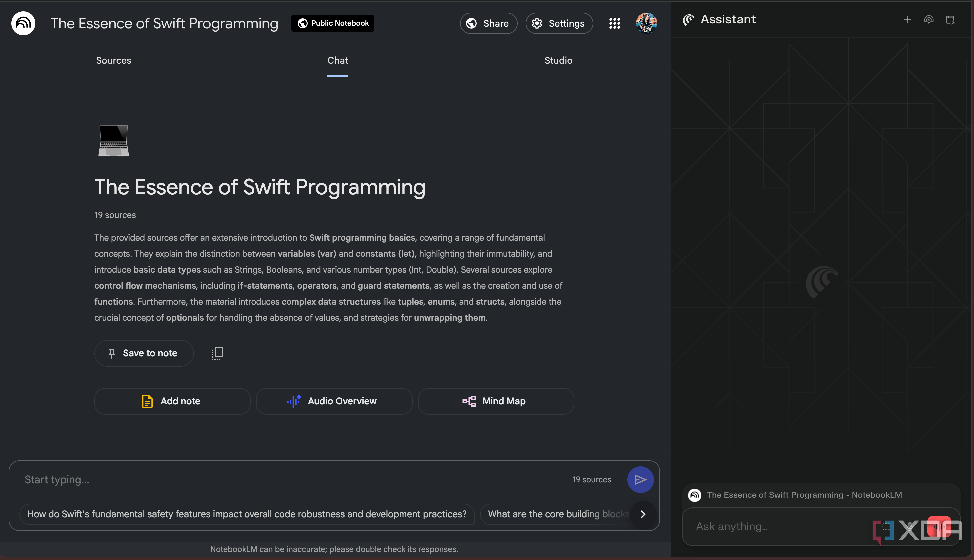Click the Add note button

[x=172, y=401]
